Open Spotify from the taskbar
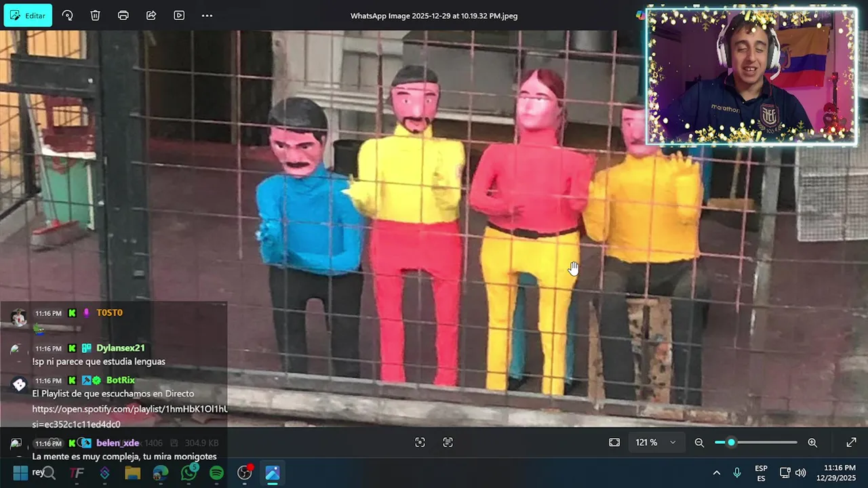Viewport: 868px width, 488px height. (x=216, y=473)
